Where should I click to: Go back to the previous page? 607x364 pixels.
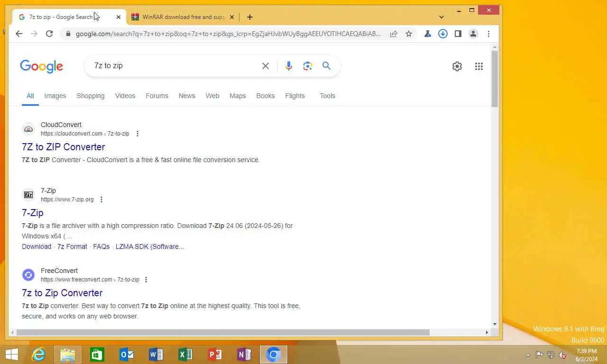click(x=19, y=34)
